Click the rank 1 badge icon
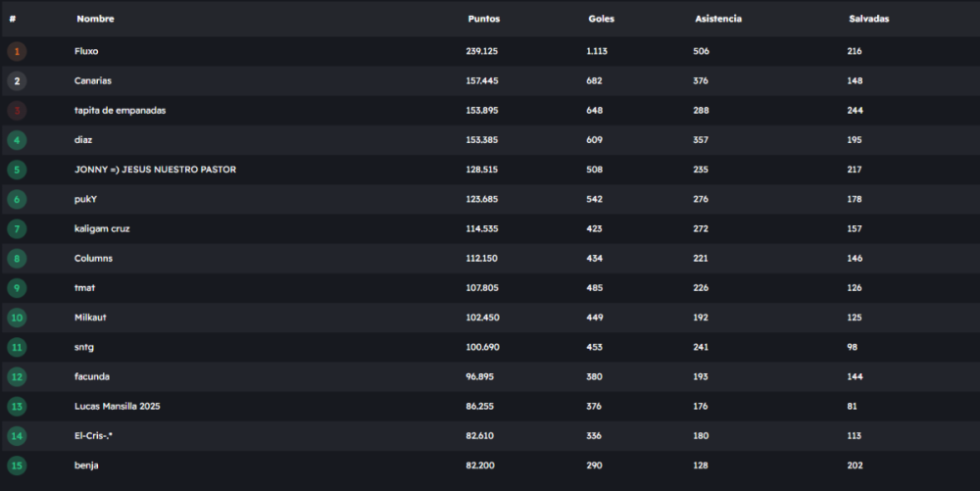Image resolution: width=980 pixels, height=491 pixels. tap(17, 51)
